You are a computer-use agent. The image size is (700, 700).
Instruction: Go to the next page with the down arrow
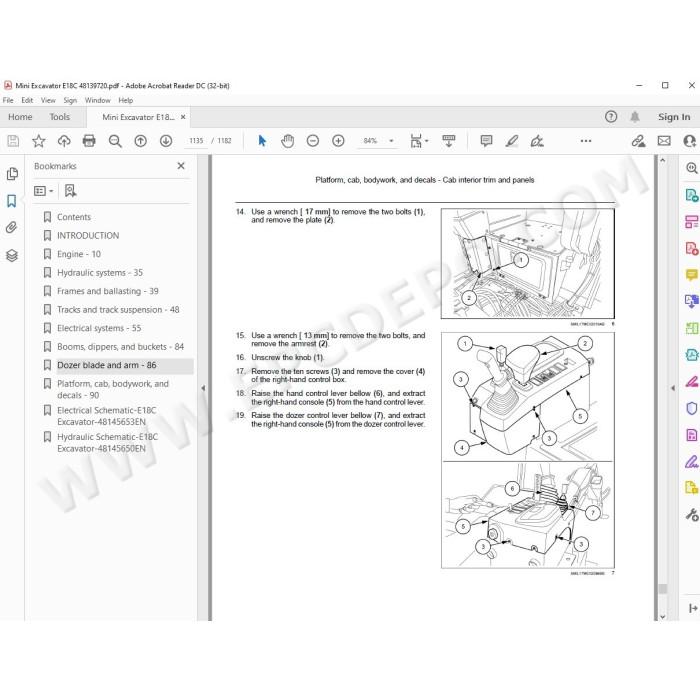pos(166,141)
